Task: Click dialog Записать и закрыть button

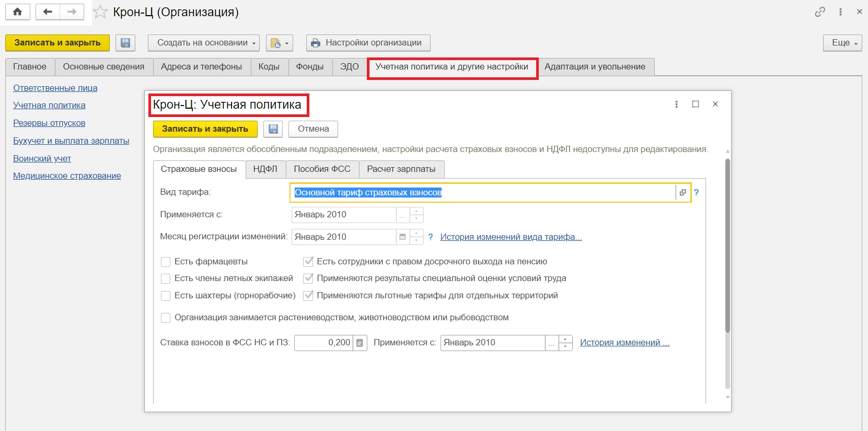Action: [x=205, y=129]
